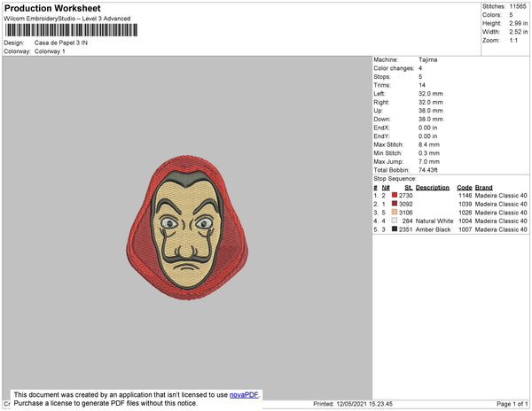Click the Up value 38.0 mm
Screen dimensions: 532x411
431,111
